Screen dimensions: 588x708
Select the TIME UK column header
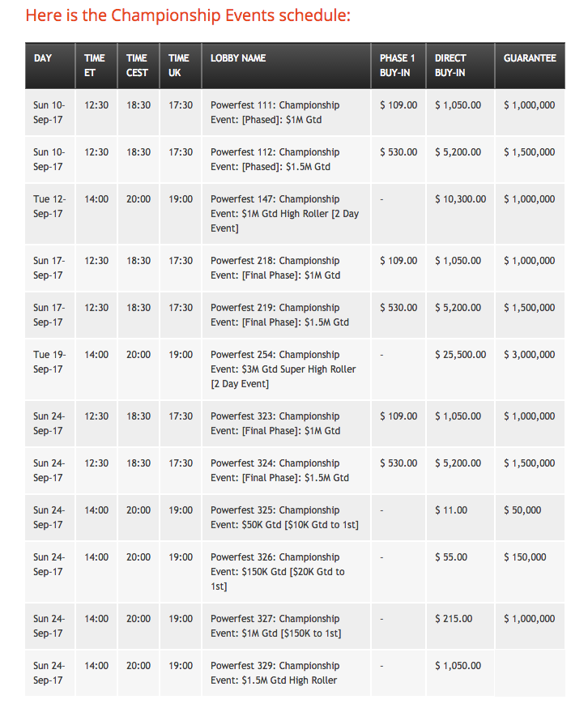tap(179, 65)
